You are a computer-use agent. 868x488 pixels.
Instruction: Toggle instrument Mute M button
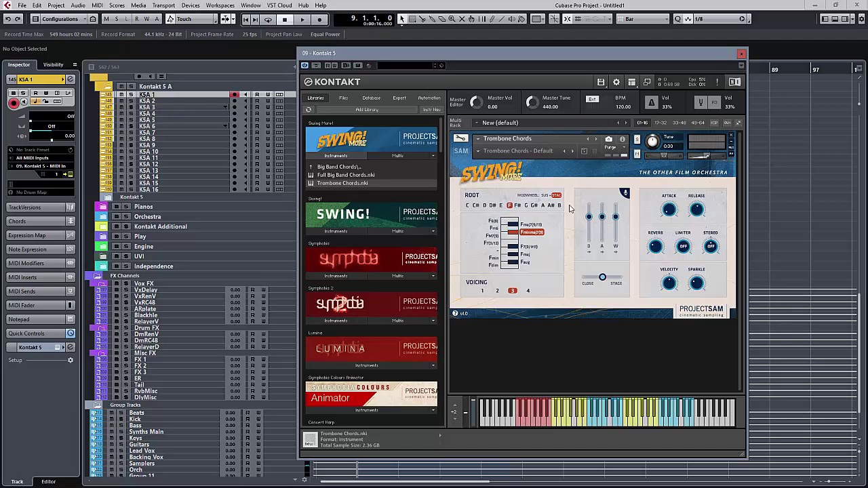click(637, 155)
